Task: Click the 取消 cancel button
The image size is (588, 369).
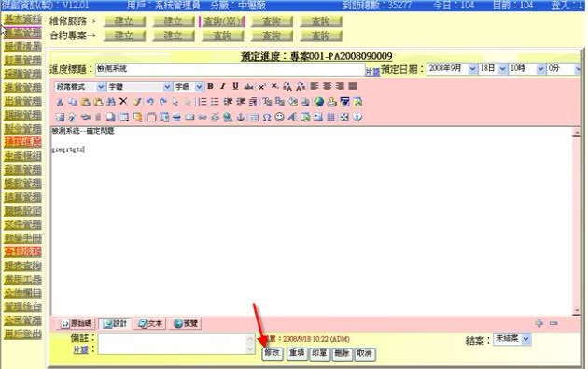Action: tap(364, 354)
